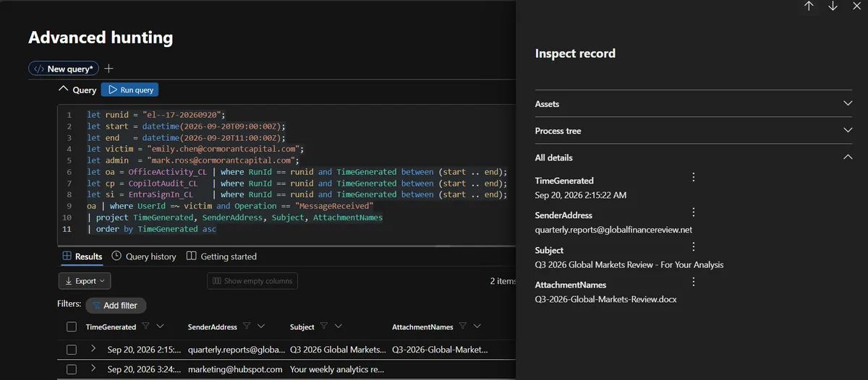
Task: Click the Q3 2026 Global Markets Review subject value
Action: pyautogui.click(x=629, y=264)
